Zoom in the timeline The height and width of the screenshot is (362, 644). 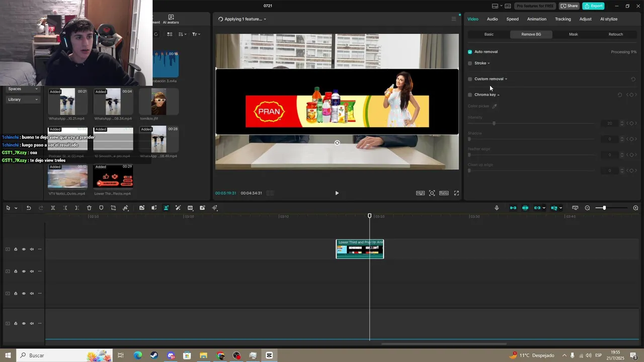click(x=635, y=208)
